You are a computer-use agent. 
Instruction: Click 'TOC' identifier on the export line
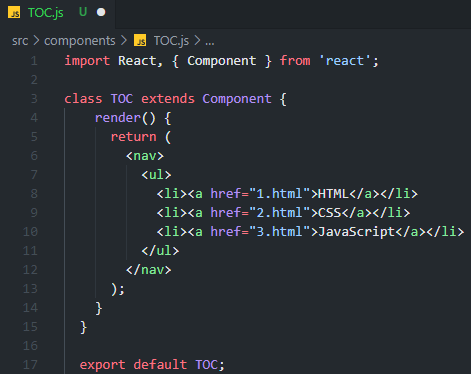click(x=206, y=365)
